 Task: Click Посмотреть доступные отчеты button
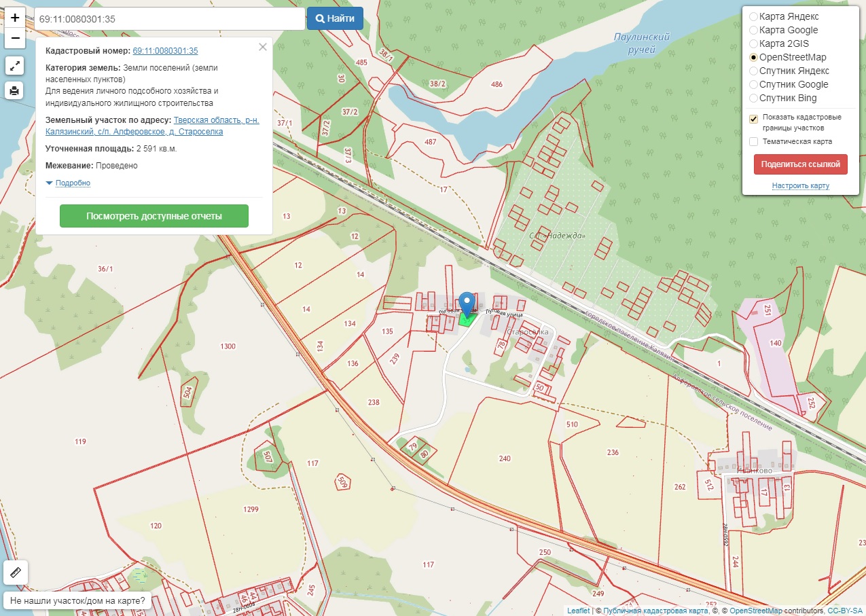[x=154, y=216]
